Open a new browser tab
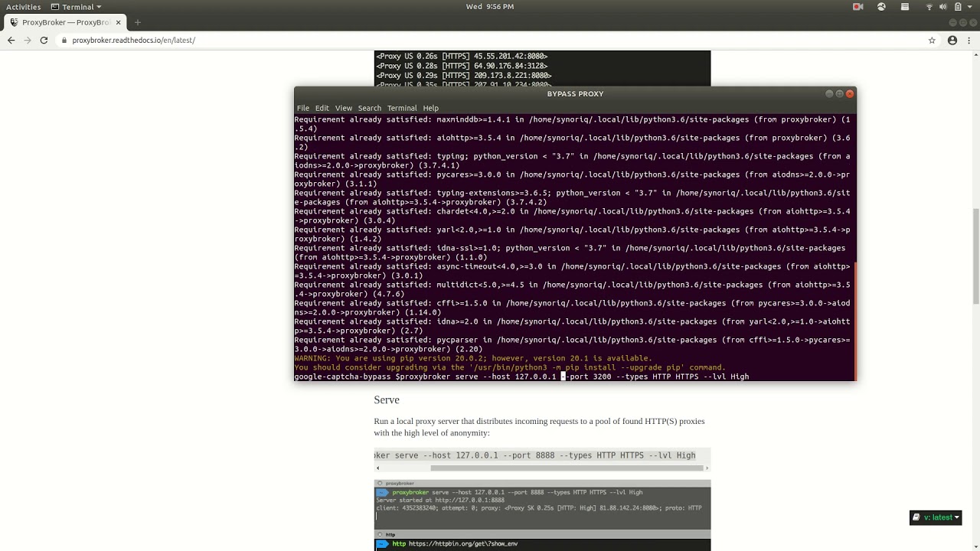This screenshot has height=551, width=980. tap(138, 22)
